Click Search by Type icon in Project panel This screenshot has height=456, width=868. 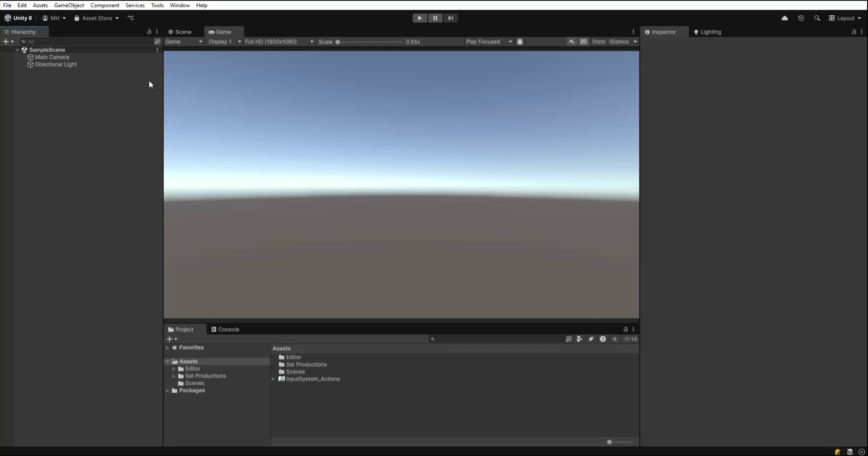(x=579, y=339)
